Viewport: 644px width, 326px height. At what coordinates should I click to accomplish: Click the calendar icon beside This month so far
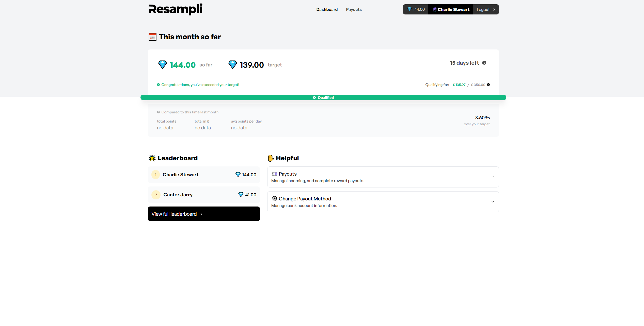152,37
